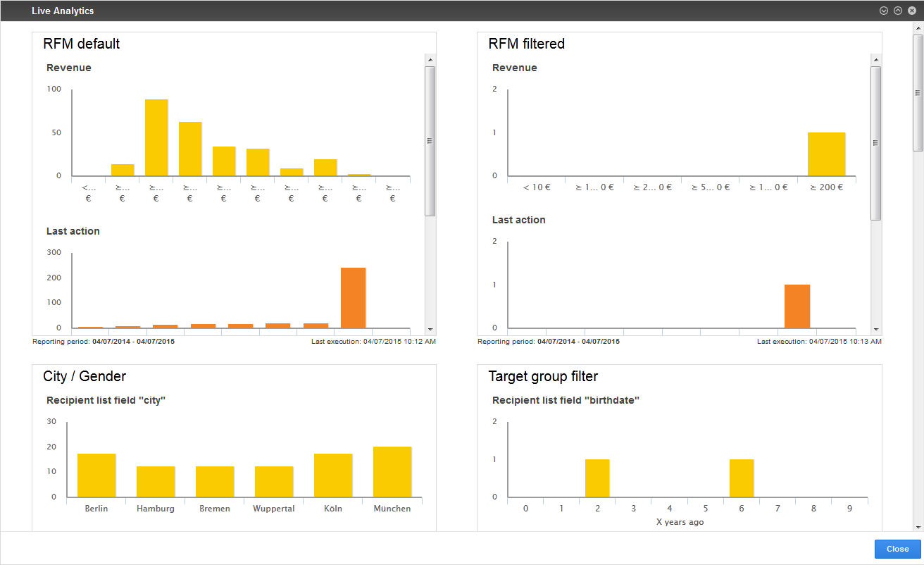The image size is (924, 565).
Task: Click the yellow ≥ 200 € bar in RFM filtered
Action: point(826,154)
